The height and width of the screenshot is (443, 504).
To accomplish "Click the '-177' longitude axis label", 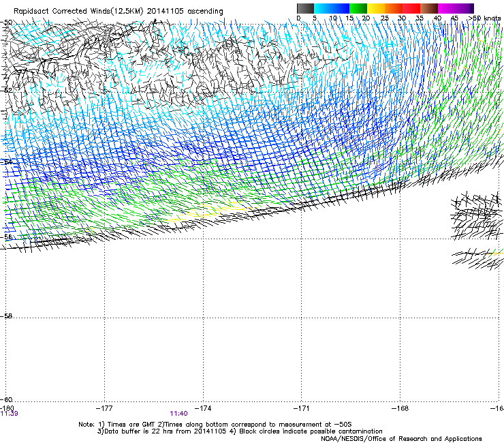I will [x=104, y=408].
